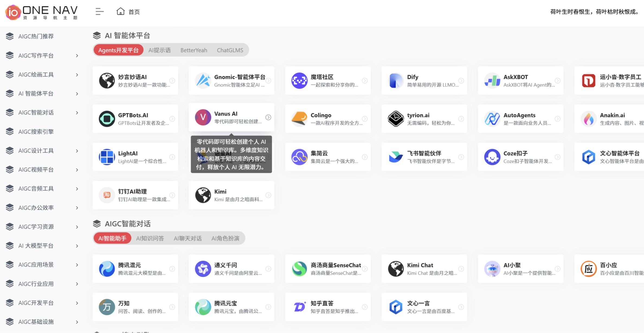Switch to the ChatGLMS tab
Screen dimensions: 644x333
click(x=230, y=50)
